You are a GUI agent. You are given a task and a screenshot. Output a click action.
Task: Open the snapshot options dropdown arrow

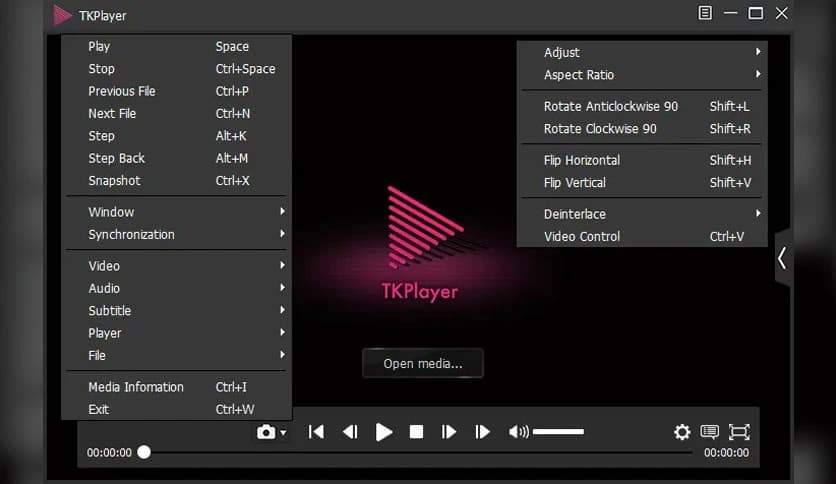[x=284, y=433]
